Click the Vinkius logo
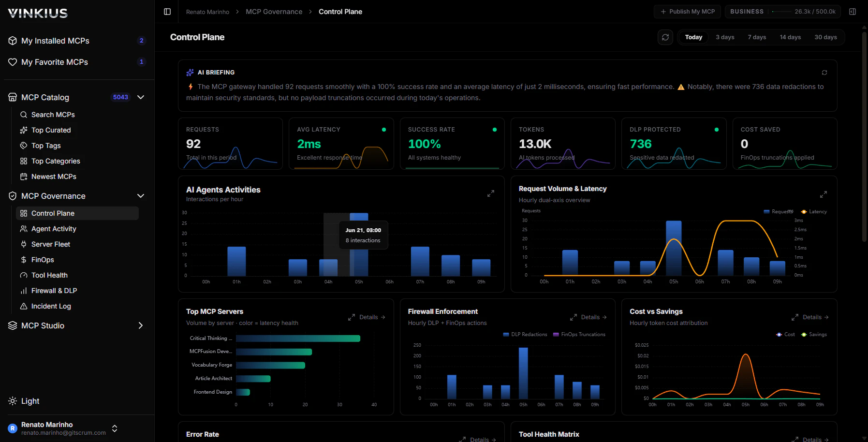 [x=38, y=13]
